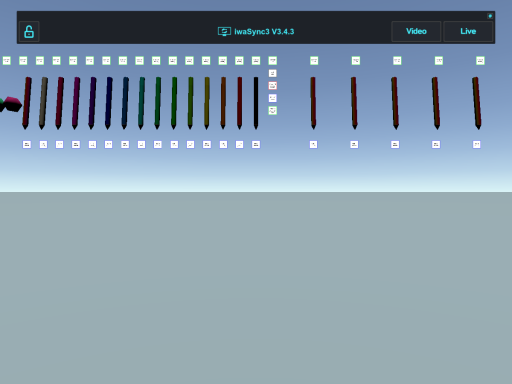Click the iwaSync3 screen logo icon
The image size is (512, 384).
[224, 32]
